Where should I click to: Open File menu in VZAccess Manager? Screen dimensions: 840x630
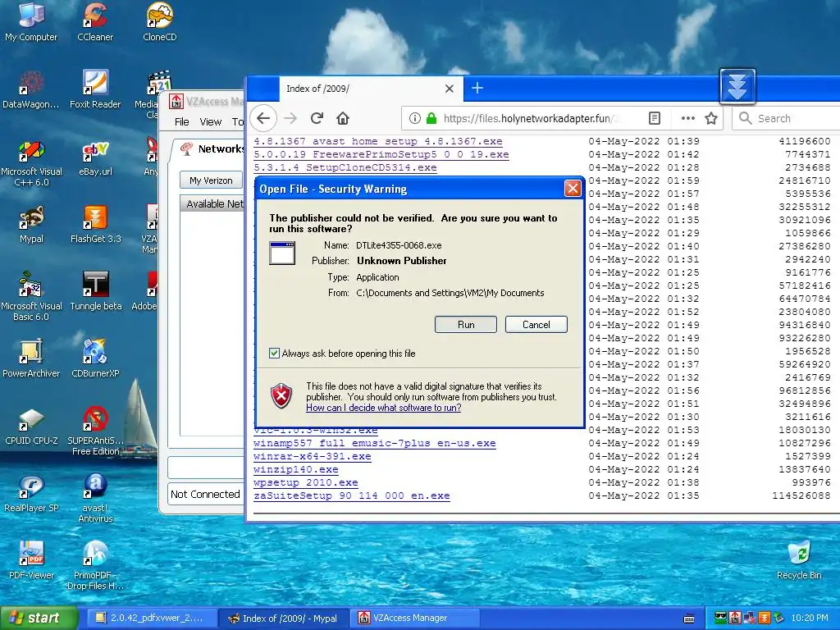point(181,122)
